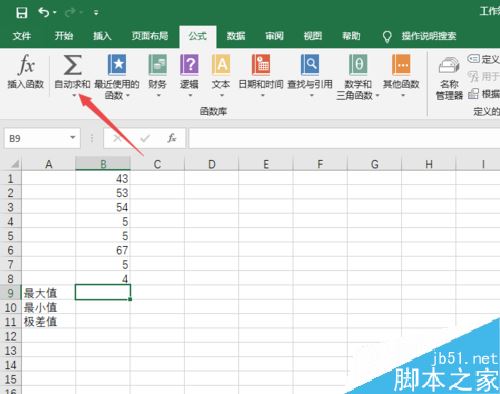The image size is (500, 394).
Task: Select column B header
Action: pos(103,164)
